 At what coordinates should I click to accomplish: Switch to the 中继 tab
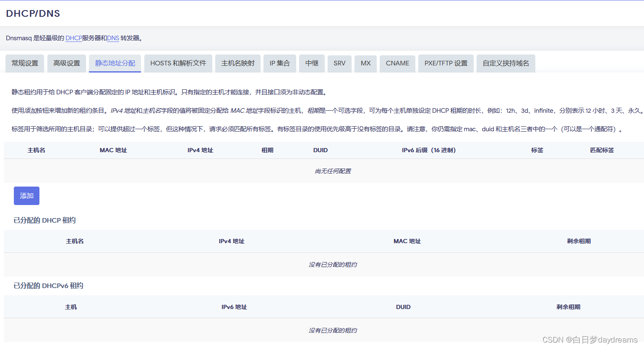tap(312, 63)
